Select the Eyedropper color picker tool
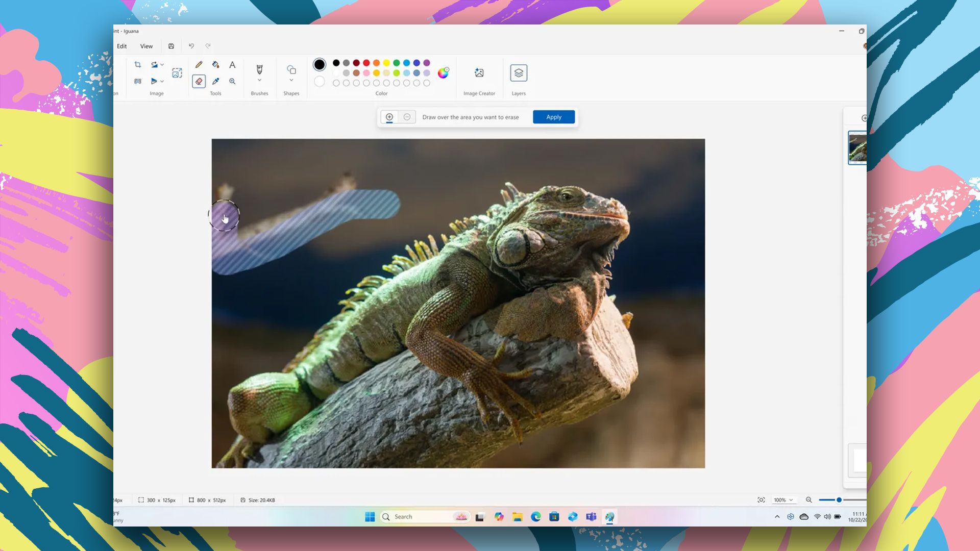980x551 pixels. tap(215, 81)
